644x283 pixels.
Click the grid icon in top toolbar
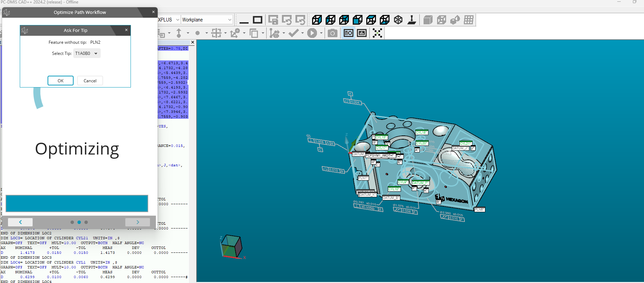tap(468, 20)
